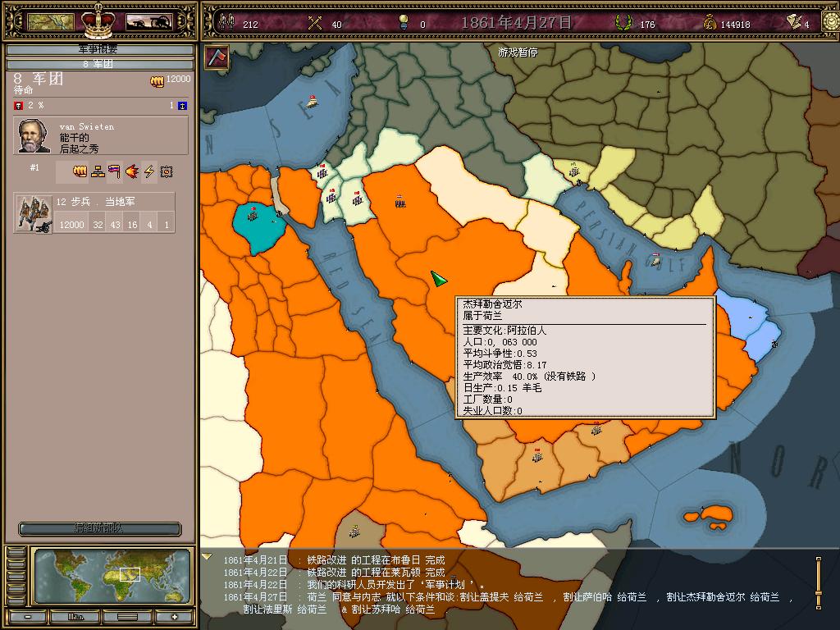
Task: Select the army near the Persian Gulf head
Action: [574, 171]
